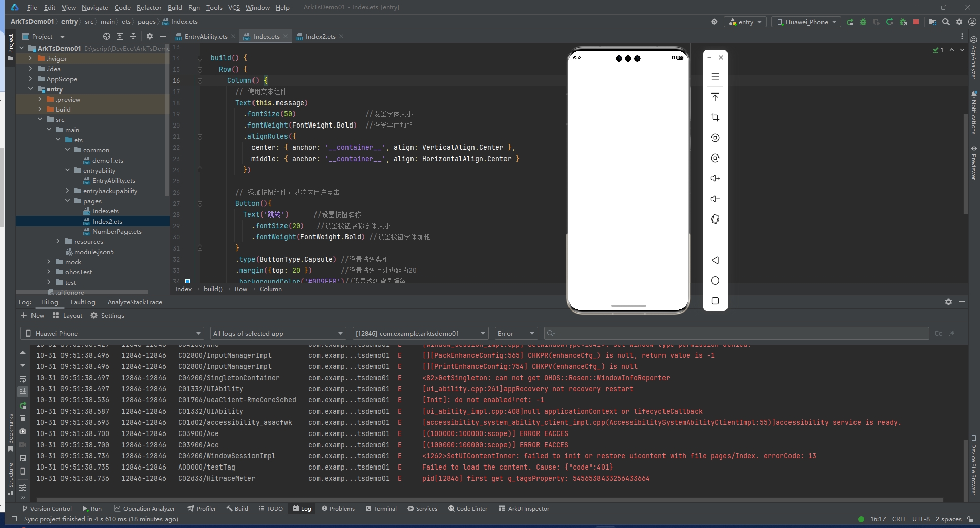Screen dimensions: 980x528
Task: Decrease emulator volume
Action: pyautogui.click(x=715, y=199)
